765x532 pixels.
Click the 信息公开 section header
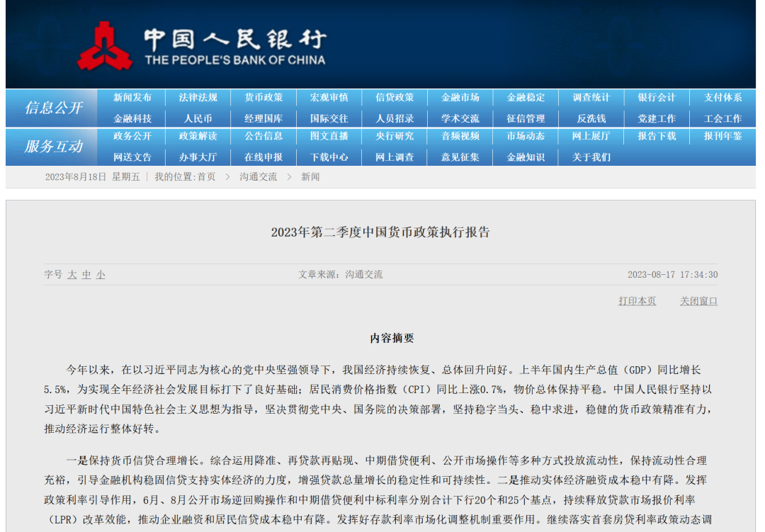coord(53,108)
